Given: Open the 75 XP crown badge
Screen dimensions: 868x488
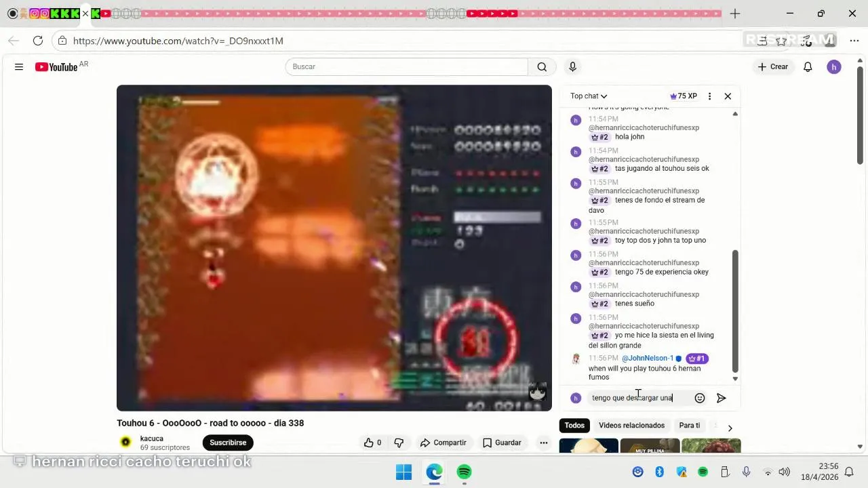Looking at the screenshot, I should click(684, 96).
